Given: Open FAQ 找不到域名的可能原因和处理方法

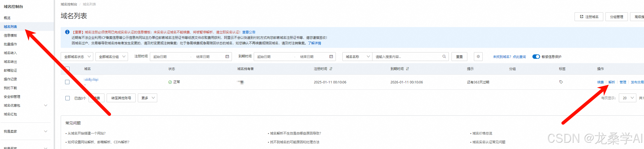Looking at the screenshot, I should [x=295, y=142].
